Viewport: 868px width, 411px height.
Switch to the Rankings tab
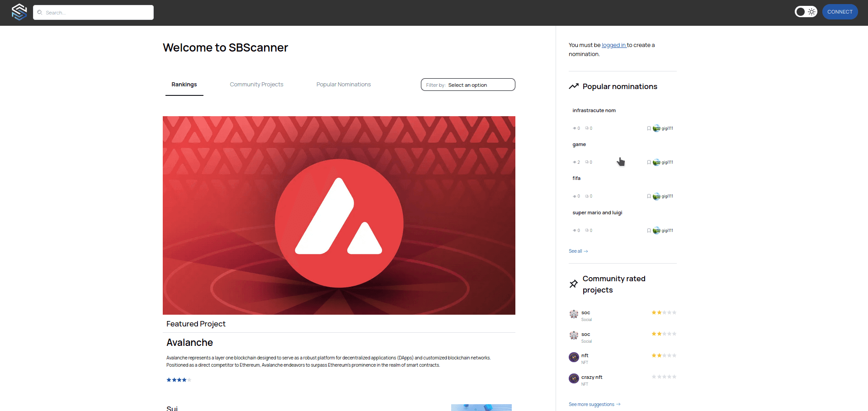(x=184, y=85)
